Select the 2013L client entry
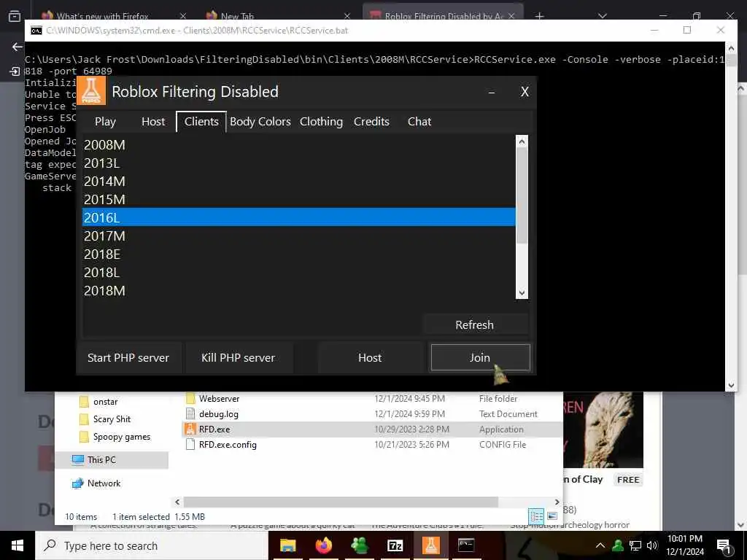This screenshot has width=747, height=560. coord(298,163)
